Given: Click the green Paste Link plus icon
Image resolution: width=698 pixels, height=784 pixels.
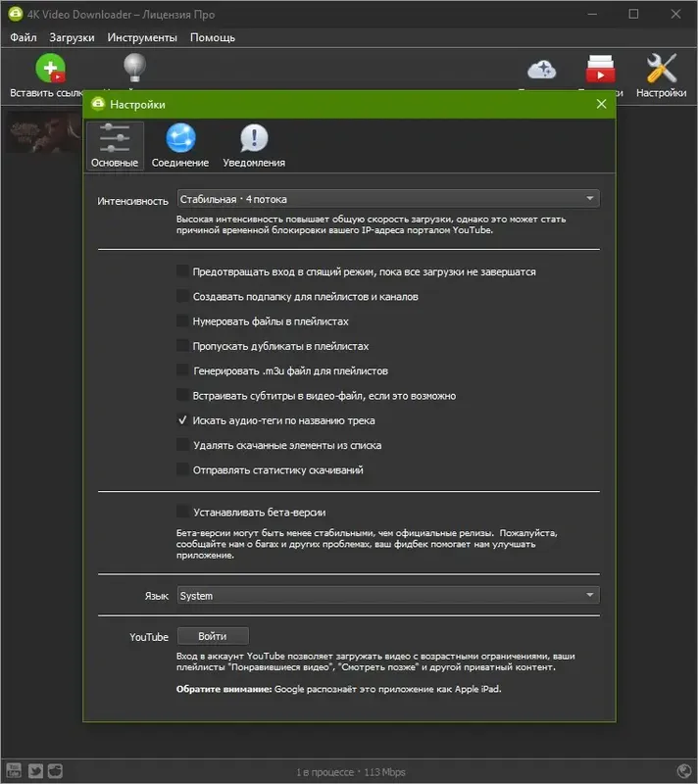Looking at the screenshot, I should click(51, 68).
